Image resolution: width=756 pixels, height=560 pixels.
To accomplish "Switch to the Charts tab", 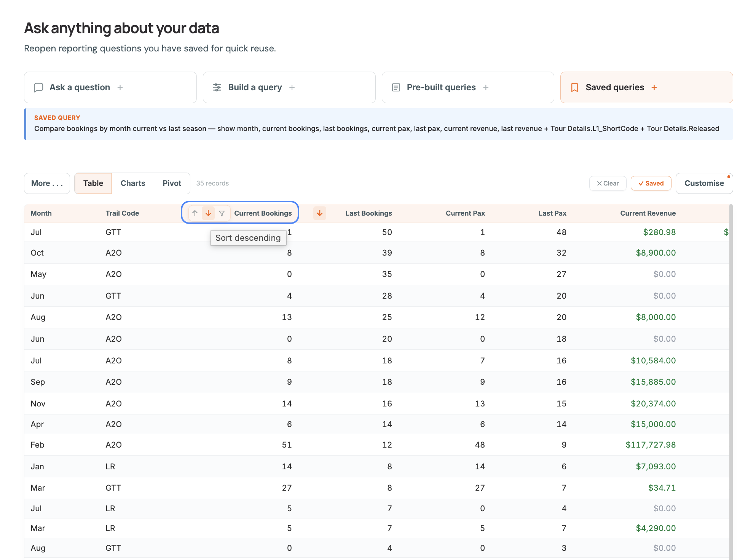I will [x=133, y=183].
